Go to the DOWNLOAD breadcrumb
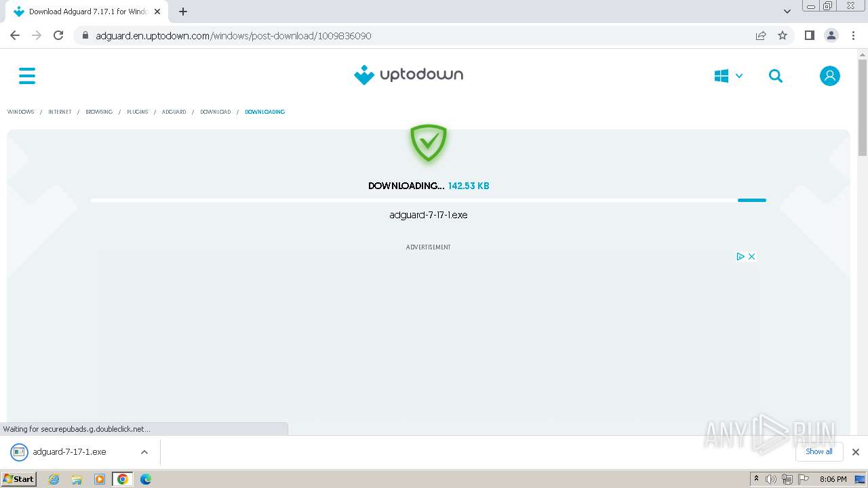Viewport: 868px width, 488px height. tap(215, 112)
